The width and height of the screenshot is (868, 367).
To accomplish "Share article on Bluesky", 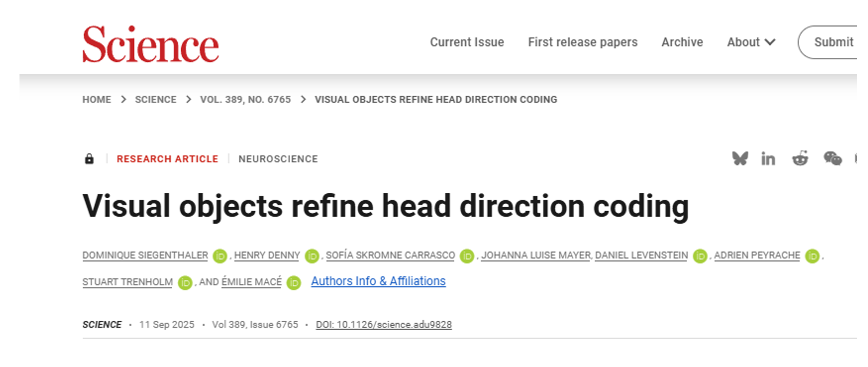I will [740, 158].
